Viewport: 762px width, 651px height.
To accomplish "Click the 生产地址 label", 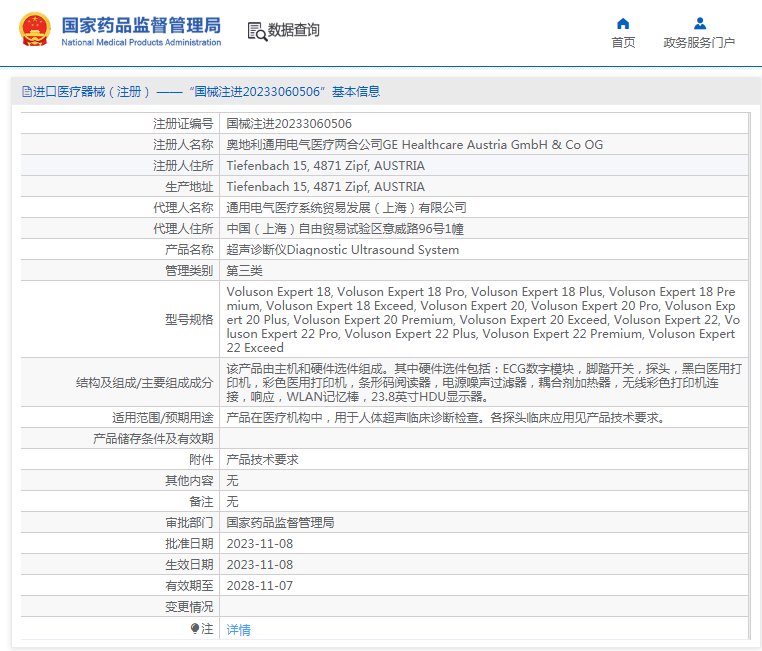I will 189,187.
